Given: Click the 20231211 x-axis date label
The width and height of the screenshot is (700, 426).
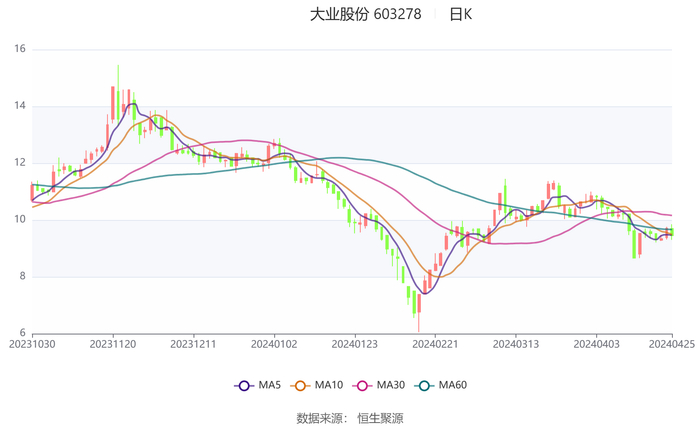Looking at the screenshot, I should tap(194, 344).
